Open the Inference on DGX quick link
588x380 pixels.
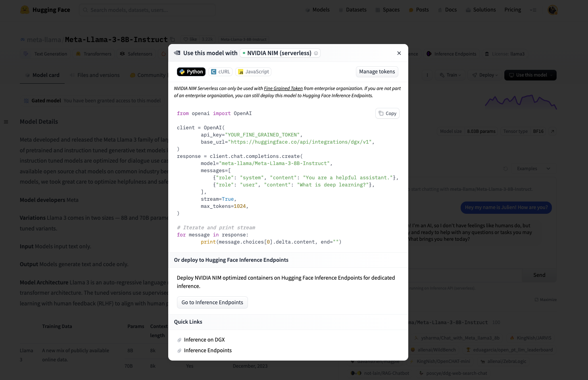[x=204, y=340]
